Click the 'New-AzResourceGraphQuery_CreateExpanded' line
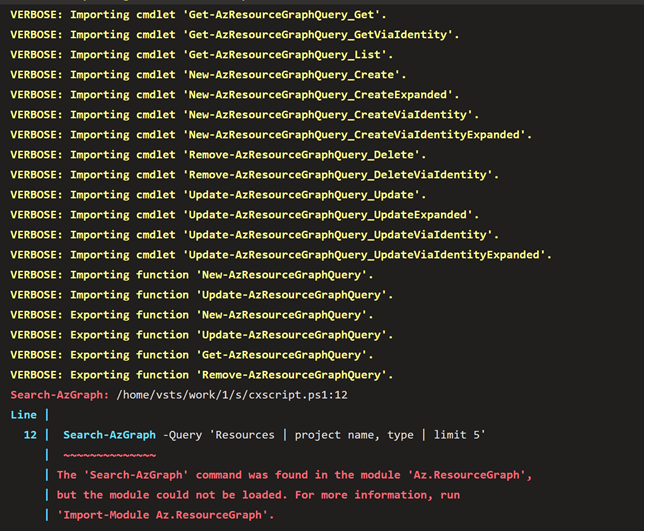Viewport: 645px width, 532px height. 235,95
